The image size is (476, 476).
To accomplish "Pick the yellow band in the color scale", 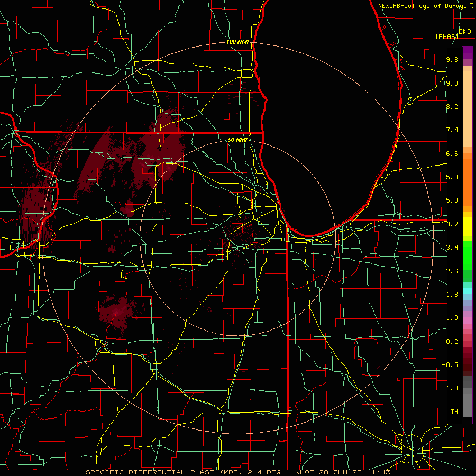I will pyautogui.click(x=467, y=226).
